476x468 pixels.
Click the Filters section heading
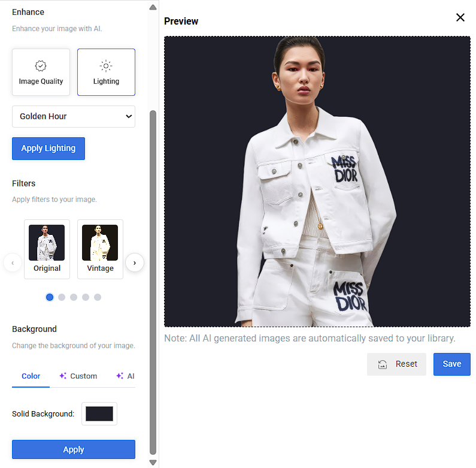click(x=24, y=183)
